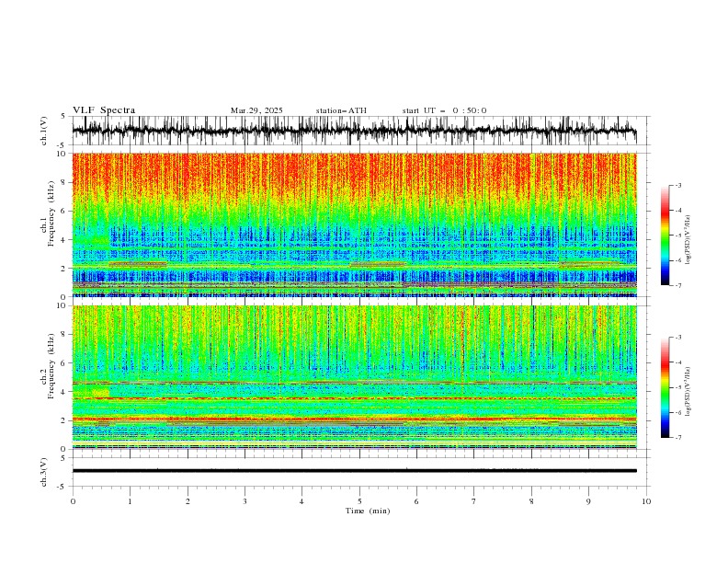
Task: Click the 'station=ATH' label
Action: [341, 110]
